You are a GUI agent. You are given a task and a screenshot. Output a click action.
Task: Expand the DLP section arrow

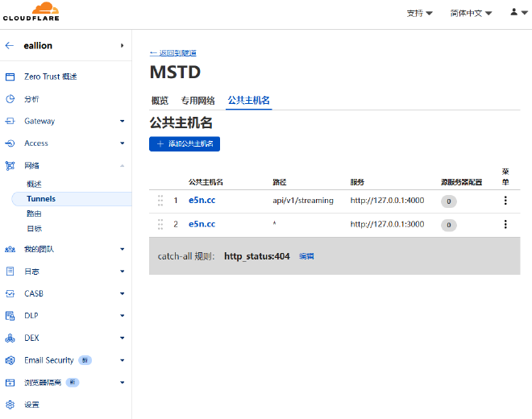point(123,316)
